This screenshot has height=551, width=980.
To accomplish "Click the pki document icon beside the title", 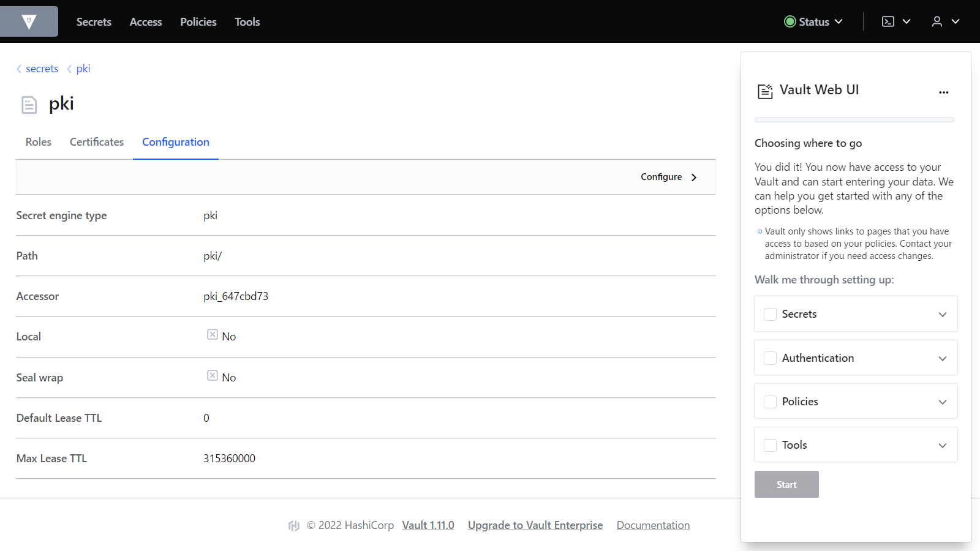I will (x=29, y=105).
